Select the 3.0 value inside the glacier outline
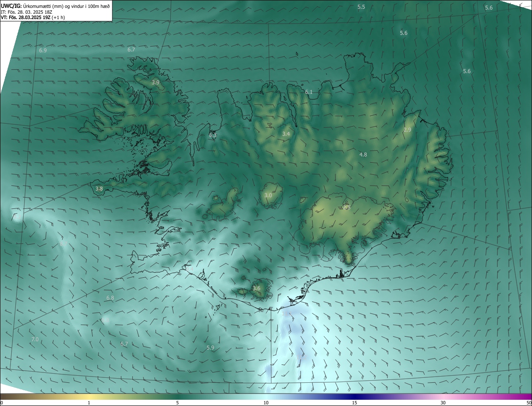The width and height of the screenshot is (532, 406). coord(268,196)
